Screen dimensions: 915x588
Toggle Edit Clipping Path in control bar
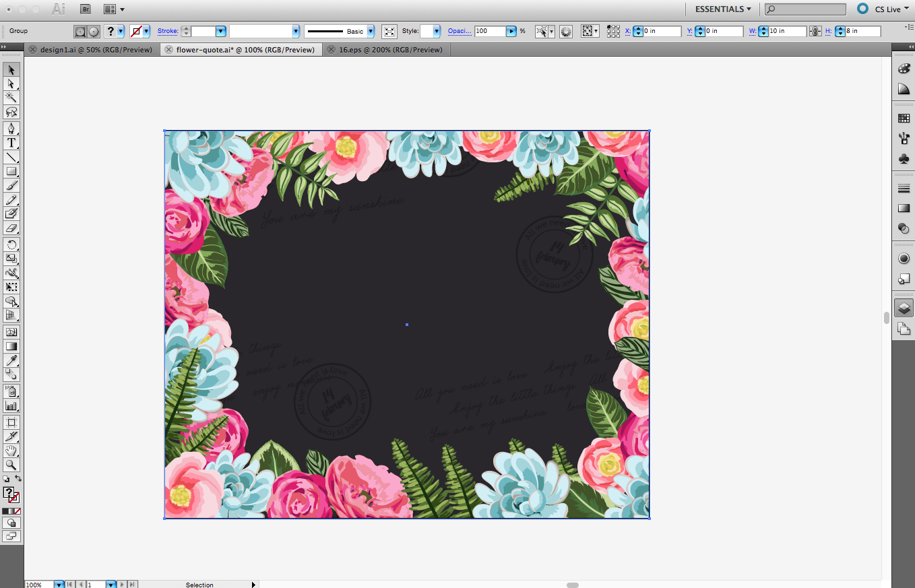click(x=80, y=32)
